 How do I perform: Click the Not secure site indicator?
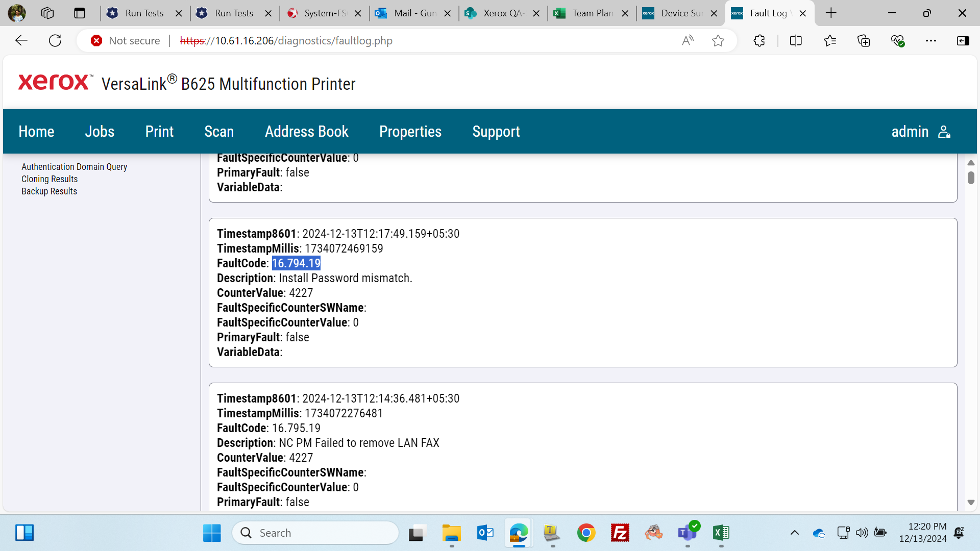126,41
